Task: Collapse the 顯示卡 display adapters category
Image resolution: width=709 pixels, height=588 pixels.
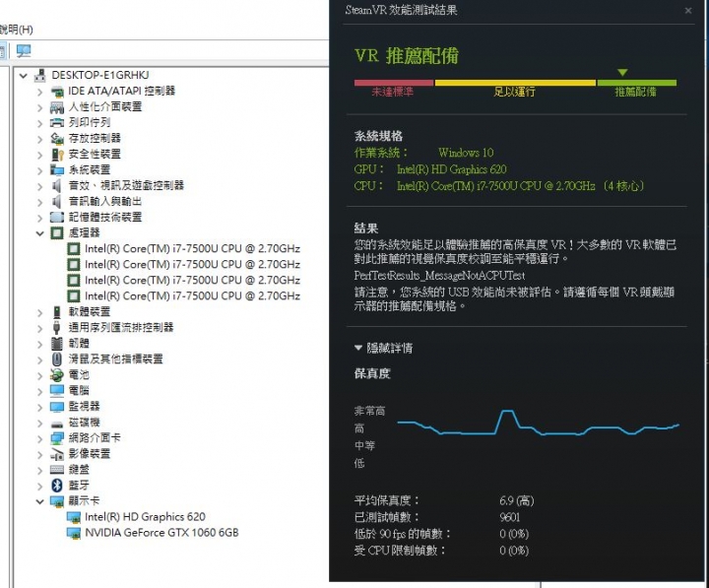Action: point(39,501)
